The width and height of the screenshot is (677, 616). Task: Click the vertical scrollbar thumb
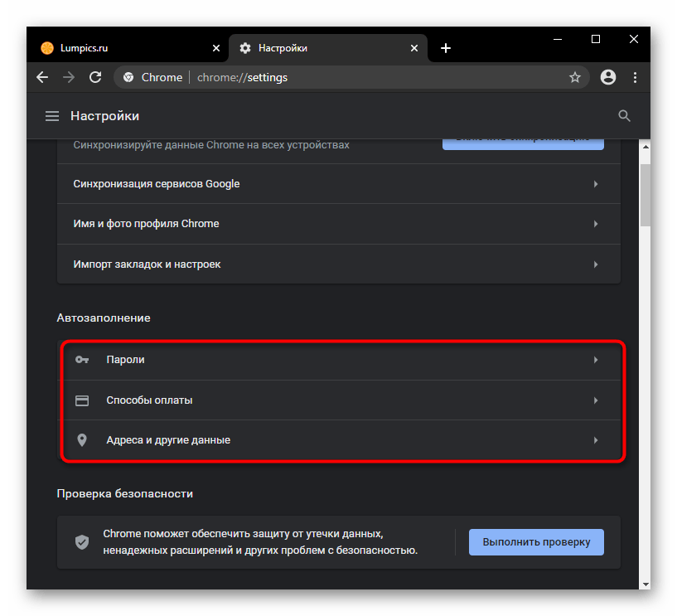click(x=645, y=193)
